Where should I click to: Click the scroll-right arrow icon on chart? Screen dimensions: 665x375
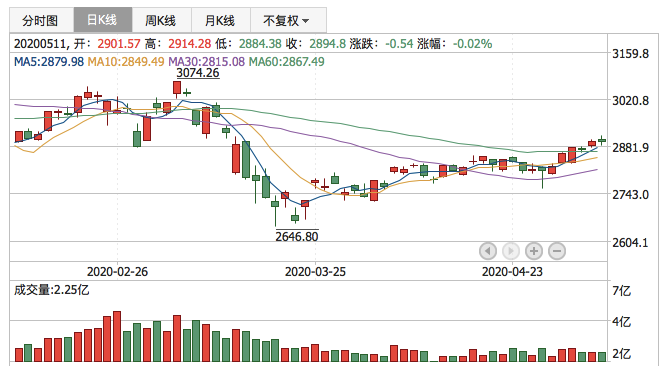coord(511,251)
